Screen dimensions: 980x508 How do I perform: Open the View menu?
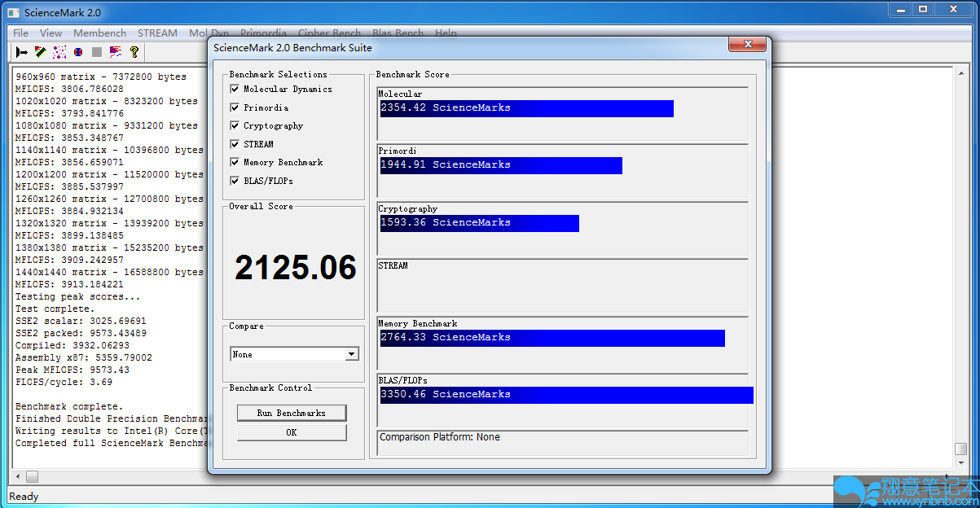coord(51,33)
